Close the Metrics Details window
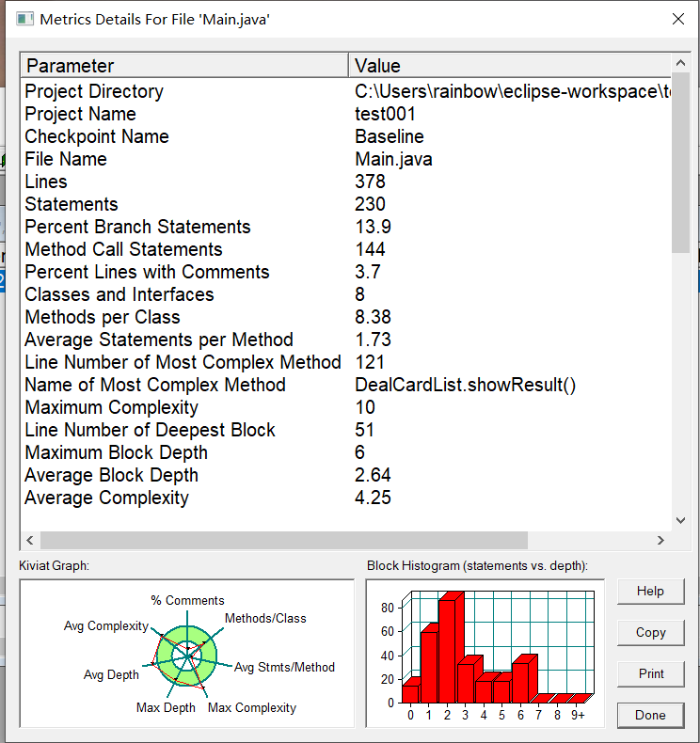The width and height of the screenshot is (700, 743). point(678,19)
